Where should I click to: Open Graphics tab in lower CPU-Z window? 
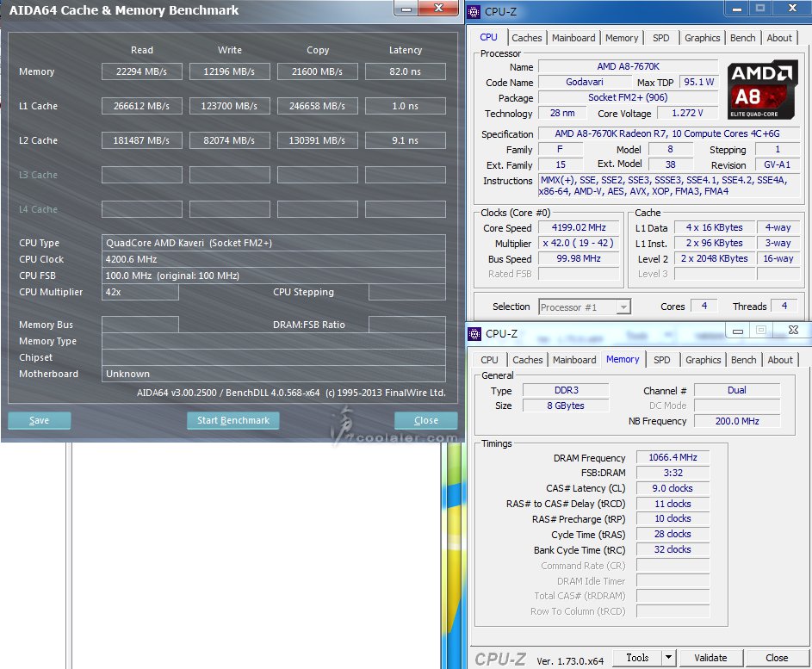(704, 360)
